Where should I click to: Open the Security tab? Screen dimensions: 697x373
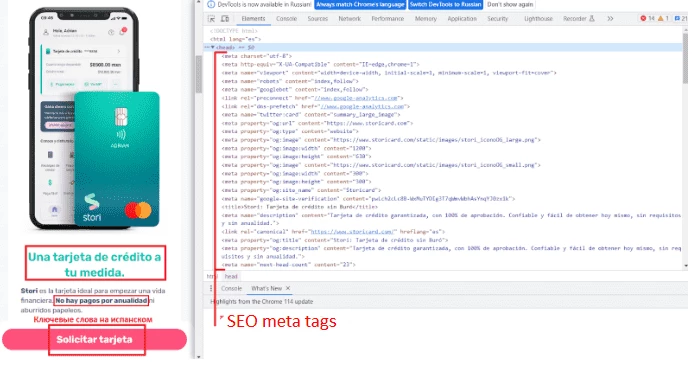(497, 19)
